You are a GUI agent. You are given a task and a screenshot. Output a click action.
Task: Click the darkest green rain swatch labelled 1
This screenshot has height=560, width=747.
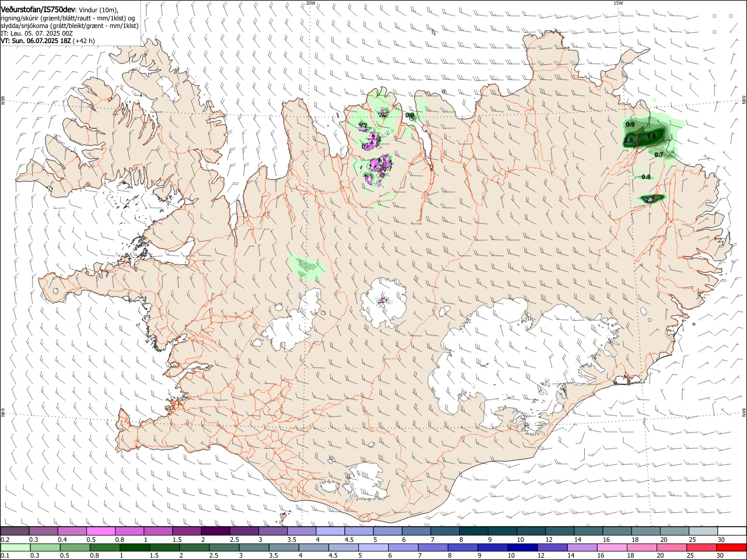coord(134,547)
